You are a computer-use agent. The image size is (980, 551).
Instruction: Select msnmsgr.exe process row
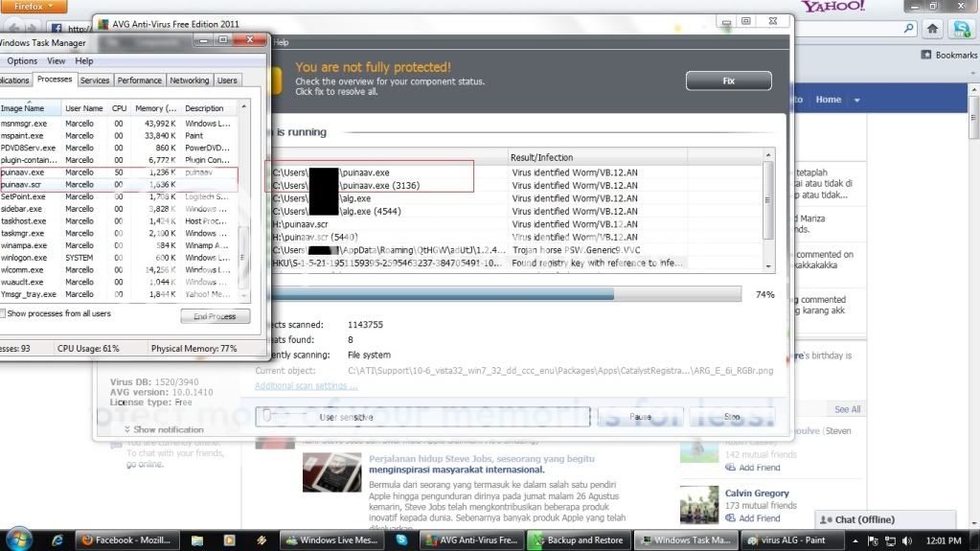(x=119, y=124)
